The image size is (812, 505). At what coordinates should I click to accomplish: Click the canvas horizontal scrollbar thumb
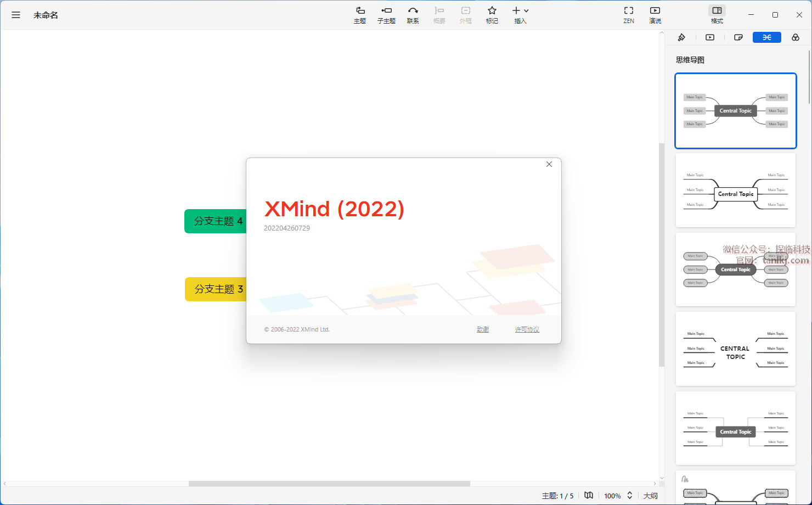click(329, 484)
